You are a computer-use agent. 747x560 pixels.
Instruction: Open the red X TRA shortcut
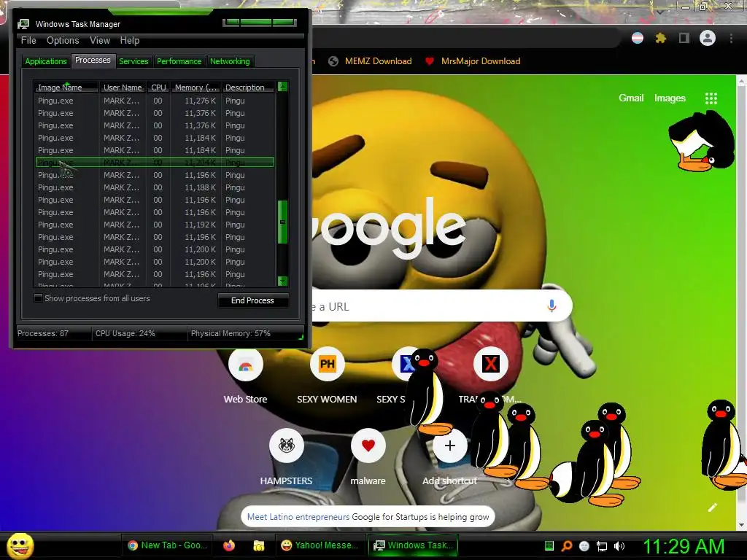(490, 365)
